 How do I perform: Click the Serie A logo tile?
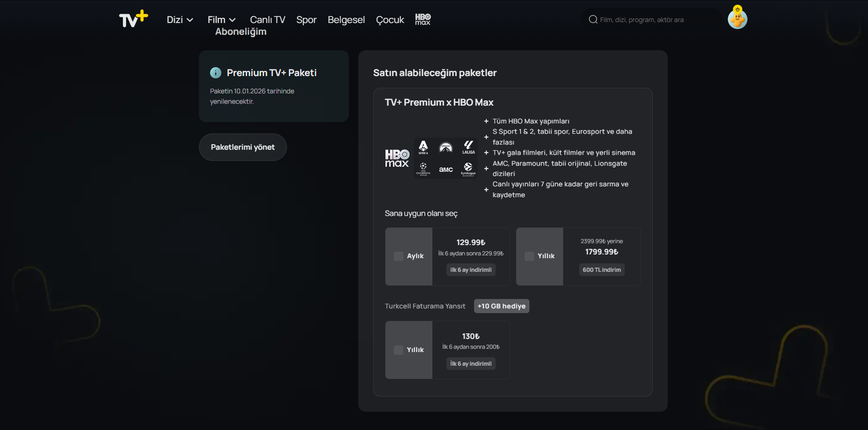tap(423, 147)
